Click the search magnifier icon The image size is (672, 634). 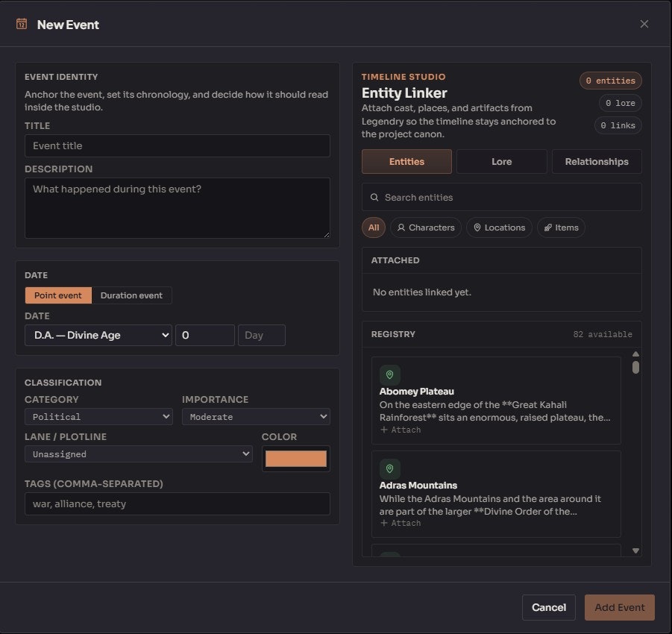tap(374, 197)
